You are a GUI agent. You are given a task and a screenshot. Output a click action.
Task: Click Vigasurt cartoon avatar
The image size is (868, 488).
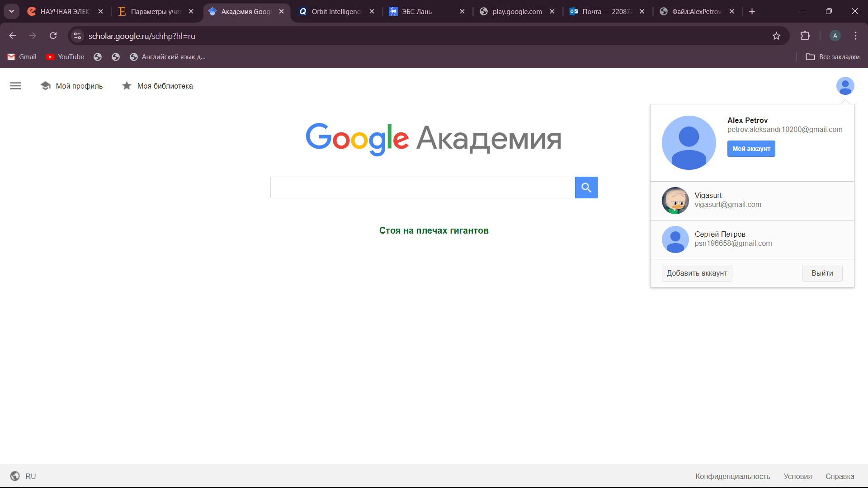pos(675,201)
